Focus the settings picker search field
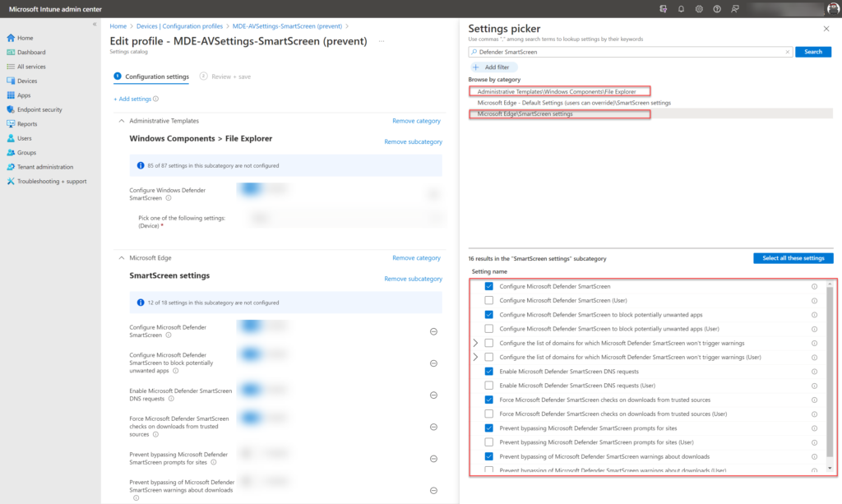 coord(630,52)
